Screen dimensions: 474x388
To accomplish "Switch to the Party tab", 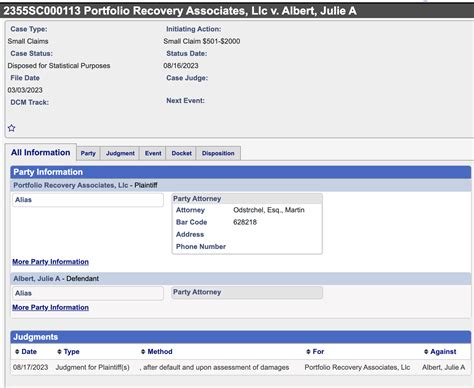I will 88,153.
